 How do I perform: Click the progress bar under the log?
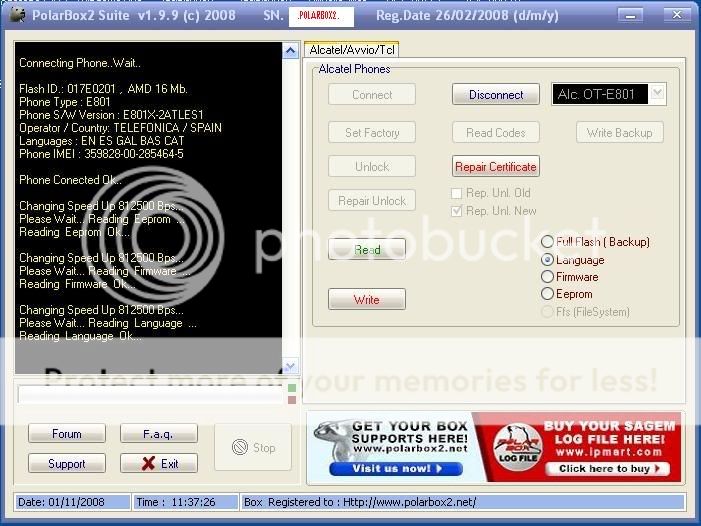click(x=151, y=395)
